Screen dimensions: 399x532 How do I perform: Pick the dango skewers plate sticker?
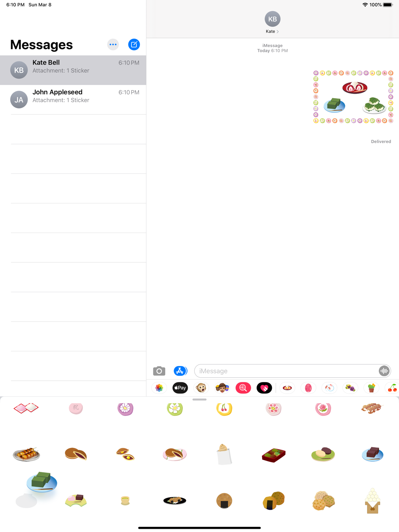[x=26, y=454]
